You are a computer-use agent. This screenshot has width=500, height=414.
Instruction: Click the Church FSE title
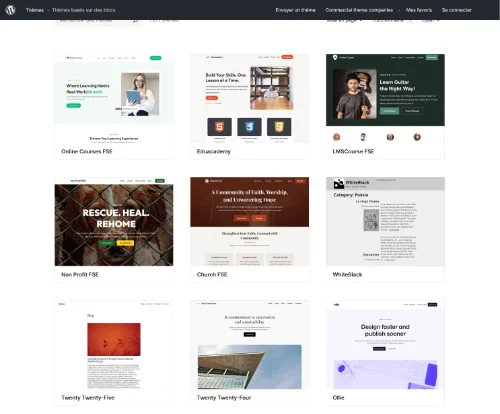212,274
